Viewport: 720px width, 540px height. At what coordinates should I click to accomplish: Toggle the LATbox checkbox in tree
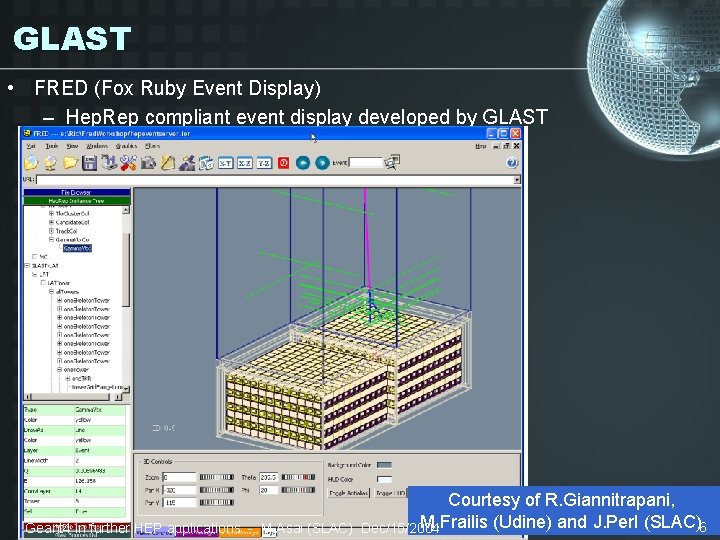(43, 283)
